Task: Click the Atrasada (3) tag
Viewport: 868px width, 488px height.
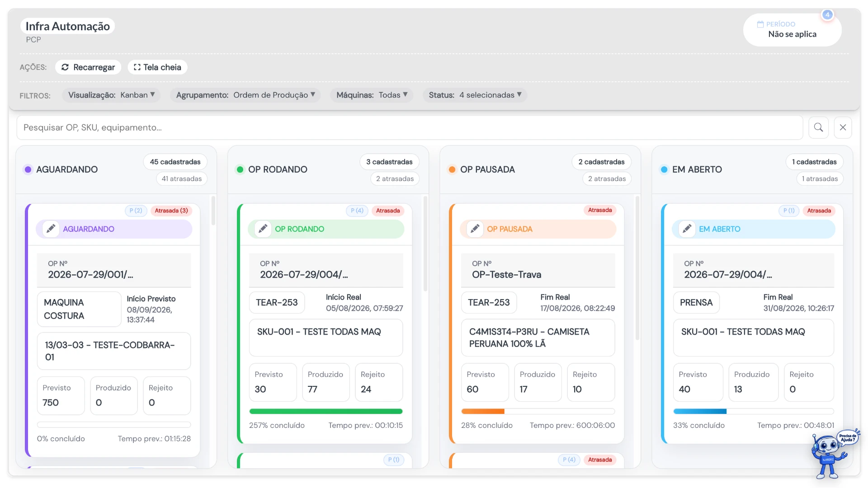Action: coord(171,211)
